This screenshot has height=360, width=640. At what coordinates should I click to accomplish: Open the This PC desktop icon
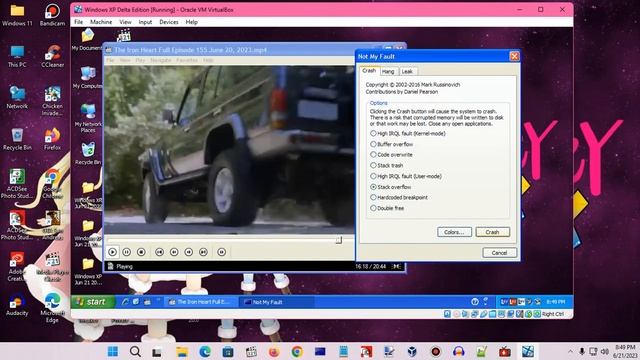tap(17, 56)
